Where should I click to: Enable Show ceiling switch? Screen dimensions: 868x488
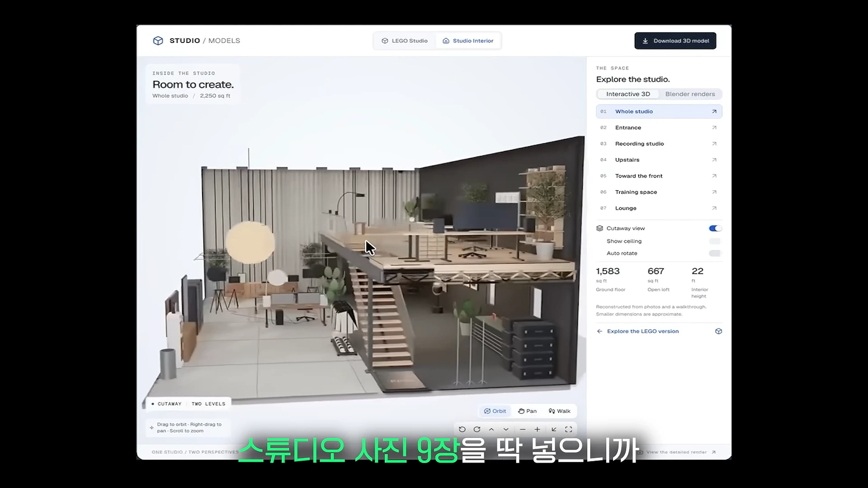click(715, 241)
